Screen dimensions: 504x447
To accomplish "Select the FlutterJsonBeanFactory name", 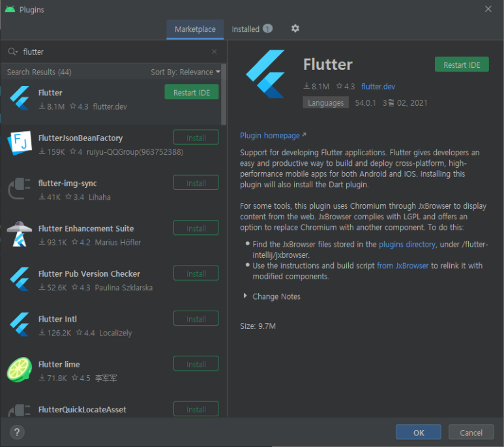I will pos(81,138).
